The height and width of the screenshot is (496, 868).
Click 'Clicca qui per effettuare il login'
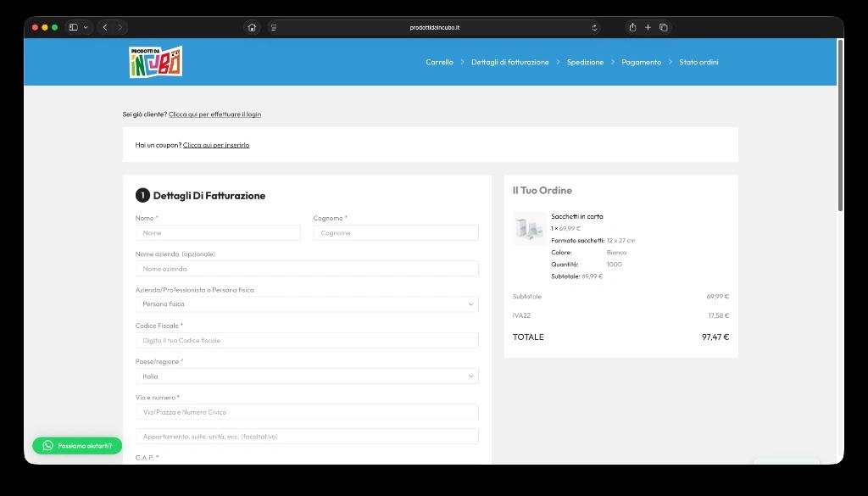[x=214, y=114]
